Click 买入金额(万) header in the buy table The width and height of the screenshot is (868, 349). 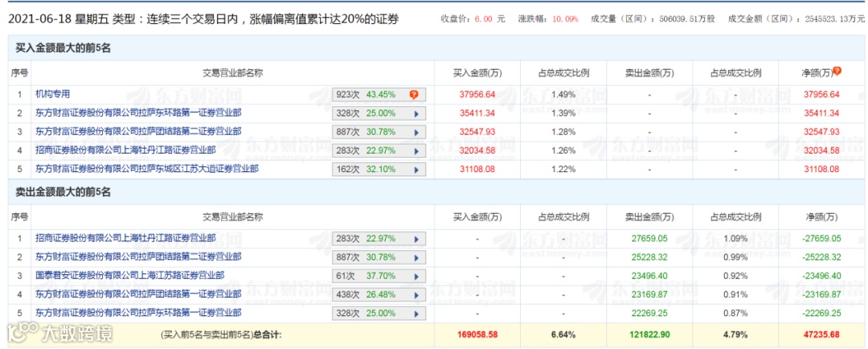[x=477, y=72]
